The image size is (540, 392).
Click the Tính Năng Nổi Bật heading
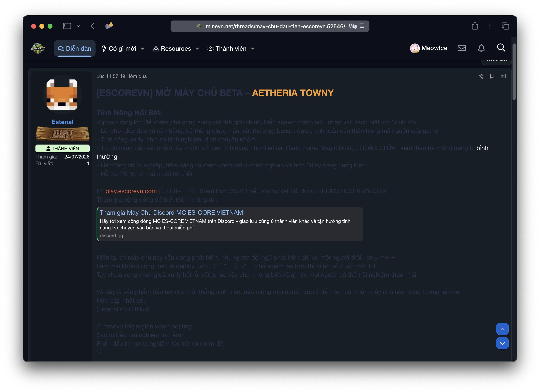coord(129,113)
